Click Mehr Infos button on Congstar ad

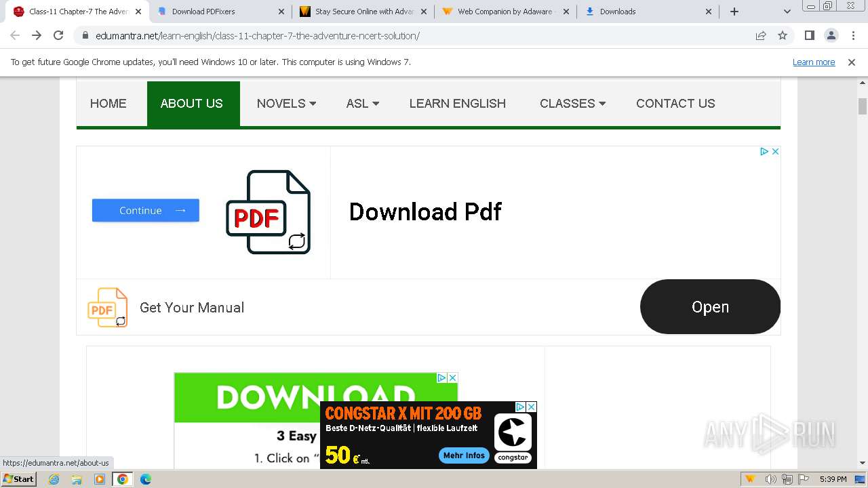click(x=464, y=455)
